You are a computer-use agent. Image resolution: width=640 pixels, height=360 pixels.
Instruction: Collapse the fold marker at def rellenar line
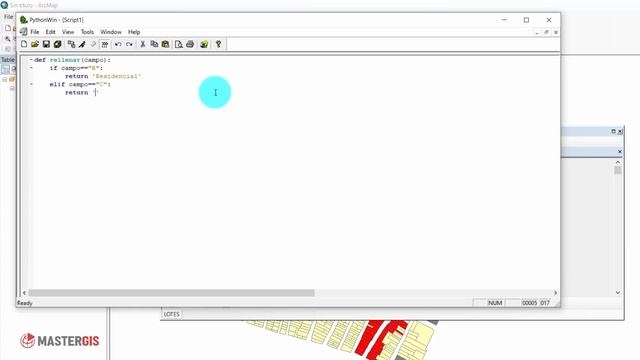pos(31,60)
